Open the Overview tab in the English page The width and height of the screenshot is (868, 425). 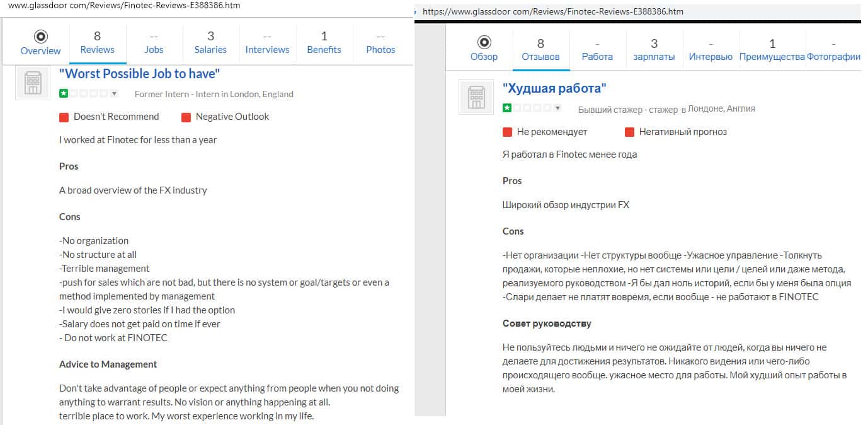(x=40, y=43)
